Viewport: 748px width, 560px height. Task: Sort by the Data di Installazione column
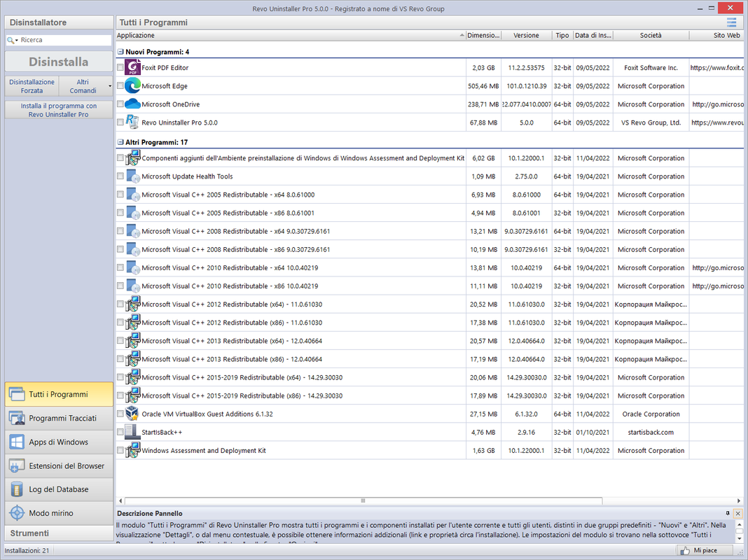[593, 35]
